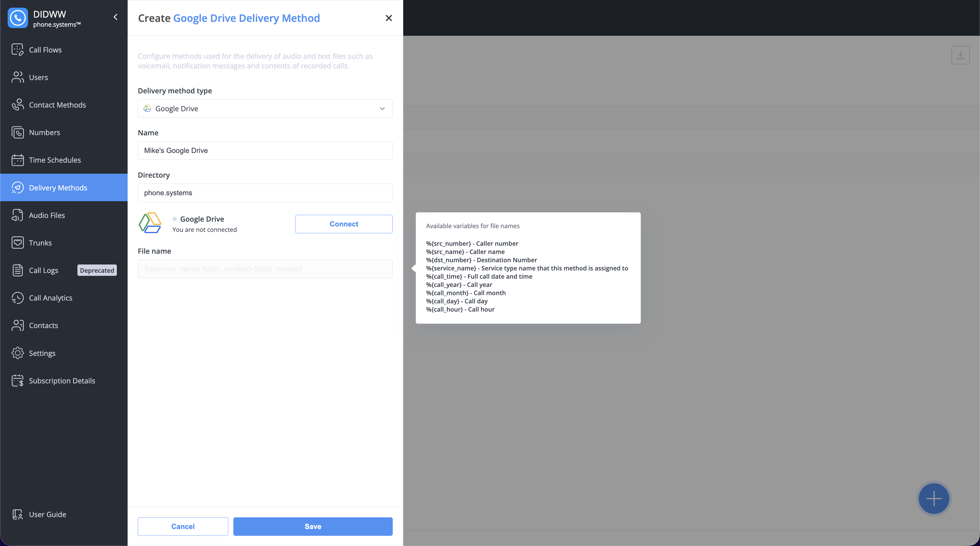Click the Contact Methods icon
The height and width of the screenshot is (546, 980).
coord(18,105)
